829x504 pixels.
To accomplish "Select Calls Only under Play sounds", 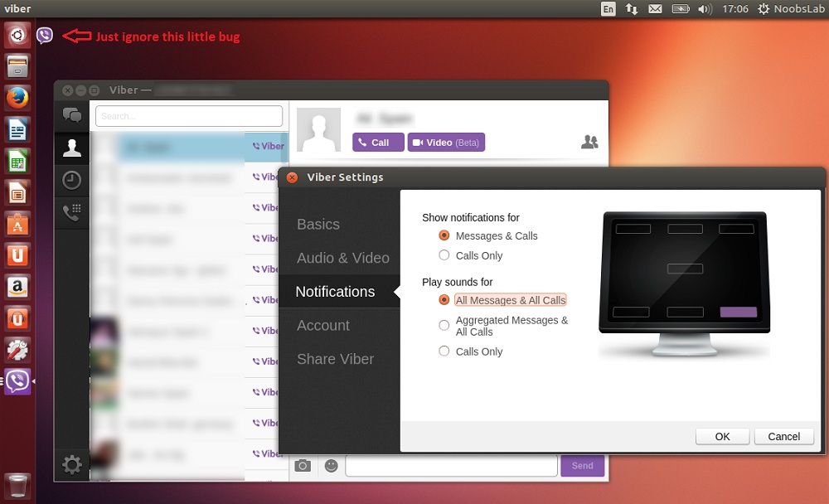I will click(x=471, y=351).
